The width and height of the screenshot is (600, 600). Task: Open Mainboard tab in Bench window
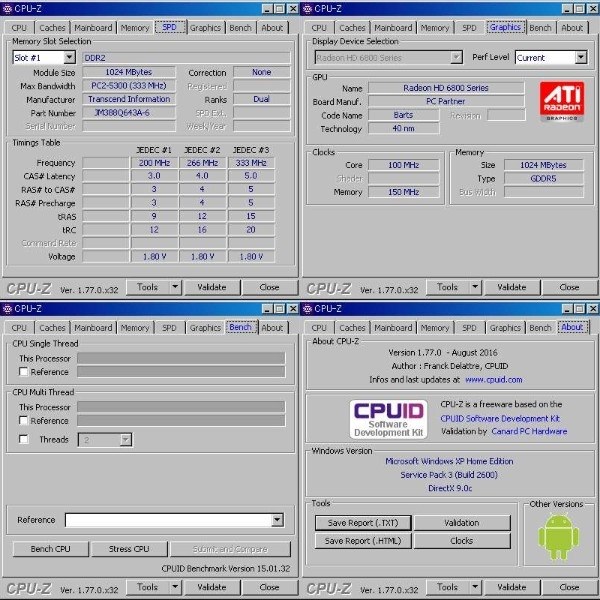point(93,328)
